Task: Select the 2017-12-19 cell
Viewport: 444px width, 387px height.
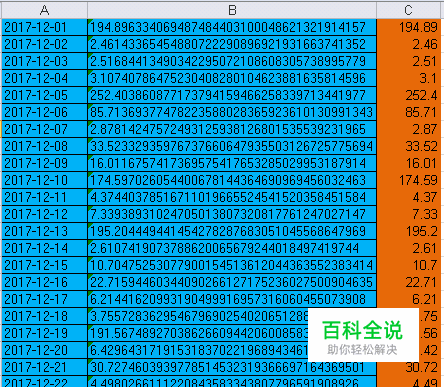Action: click(x=44, y=333)
